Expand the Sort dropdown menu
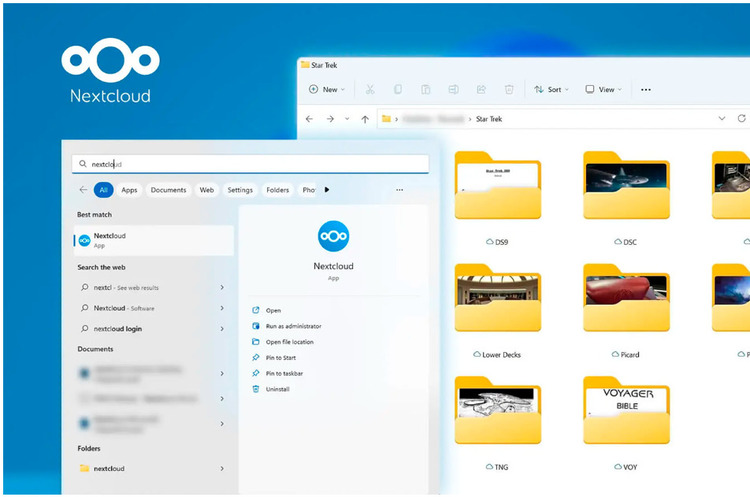 pos(551,90)
